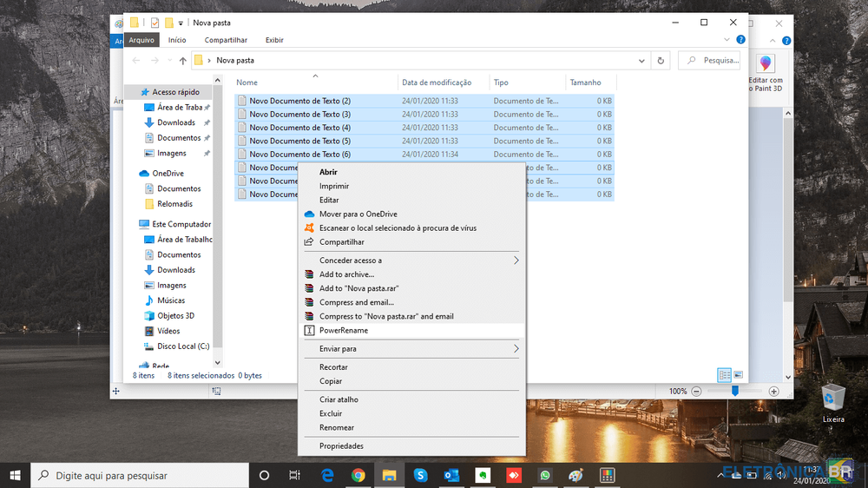Click the Outlook taskbar icon
This screenshot has height=488, width=868.
click(451, 475)
